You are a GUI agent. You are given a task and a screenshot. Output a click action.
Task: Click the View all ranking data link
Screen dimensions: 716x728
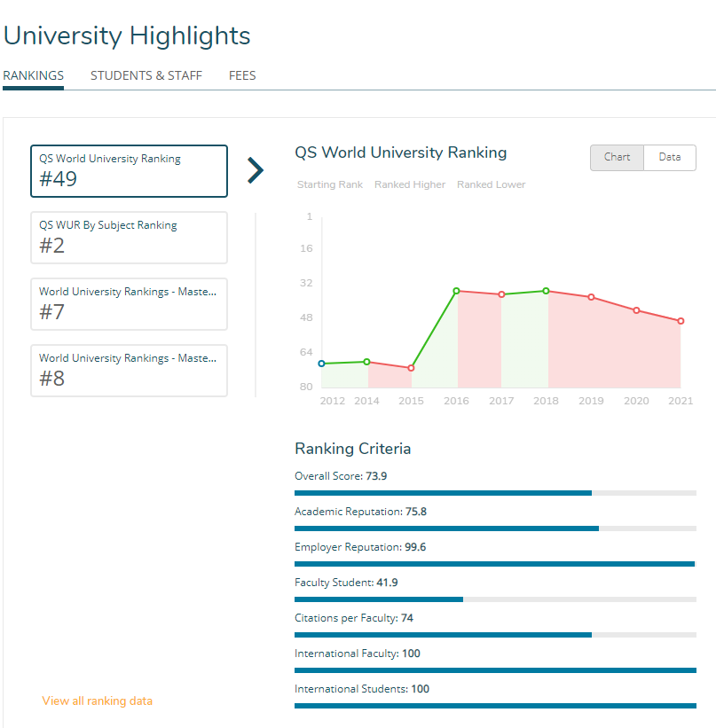[x=97, y=701]
